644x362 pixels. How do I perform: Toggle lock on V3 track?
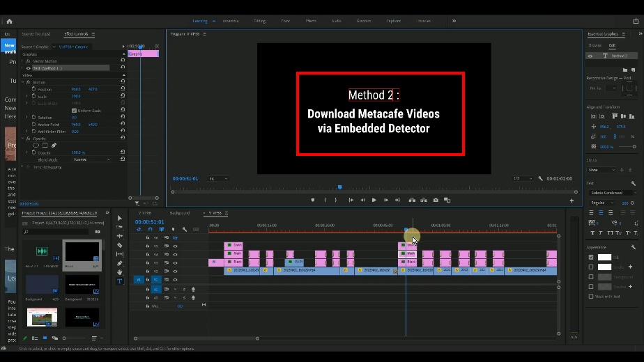(x=148, y=262)
